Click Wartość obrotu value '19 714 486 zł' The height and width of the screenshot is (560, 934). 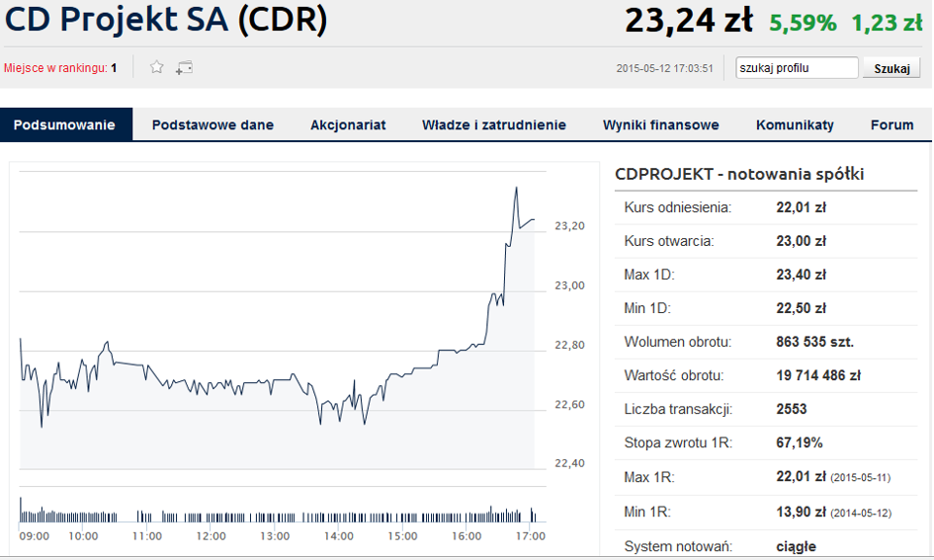point(818,375)
